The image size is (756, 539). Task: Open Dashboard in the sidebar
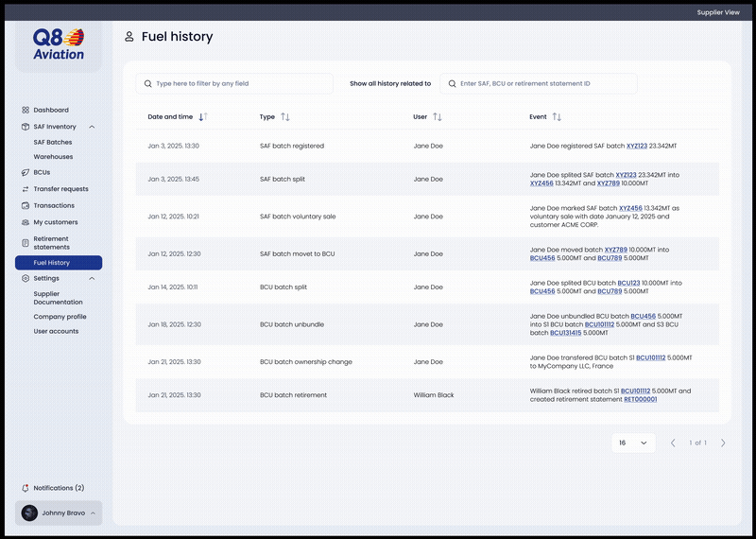pyautogui.click(x=51, y=110)
